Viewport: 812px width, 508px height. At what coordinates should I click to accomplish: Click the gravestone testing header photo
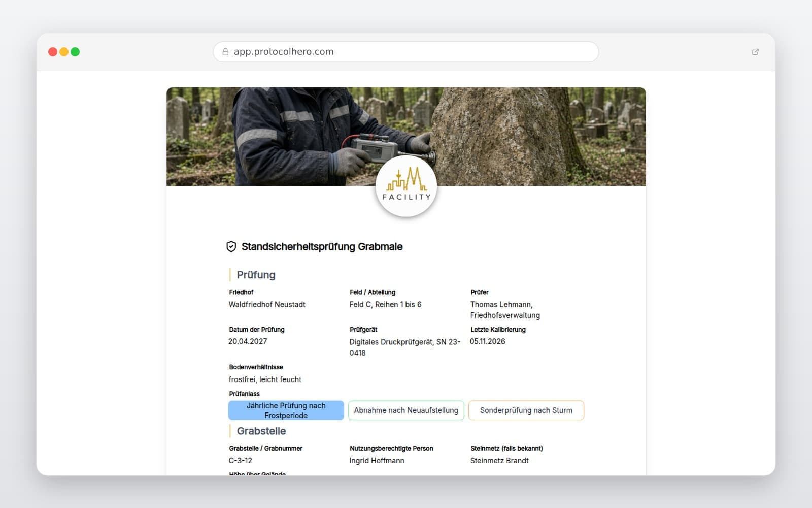coord(406,136)
